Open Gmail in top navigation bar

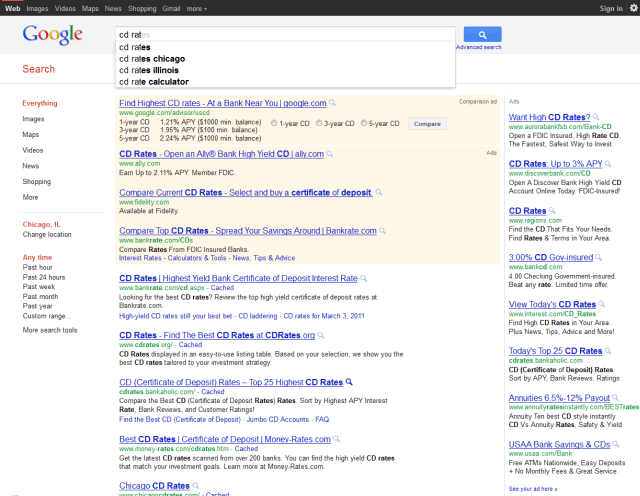pos(171,9)
